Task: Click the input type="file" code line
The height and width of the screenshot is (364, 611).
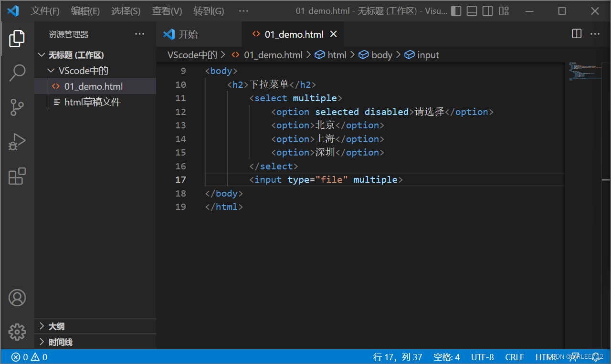Action: point(326,179)
